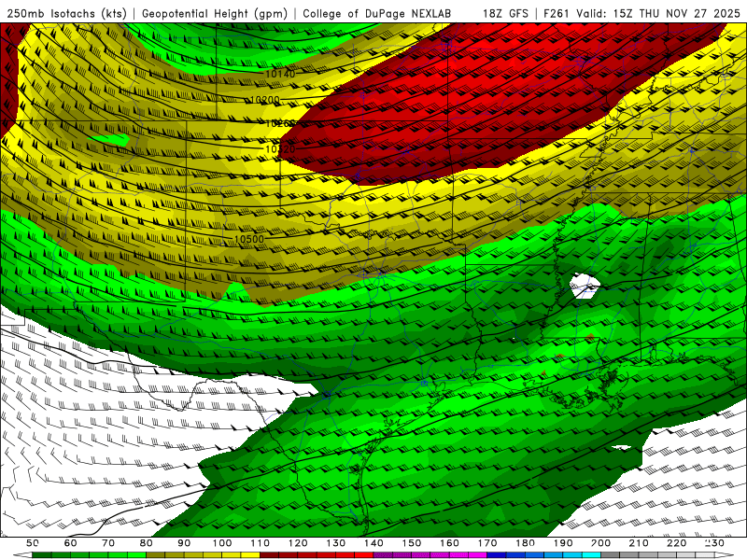Click the 10500 height contour label
The width and height of the screenshot is (747, 560).
coord(249,239)
